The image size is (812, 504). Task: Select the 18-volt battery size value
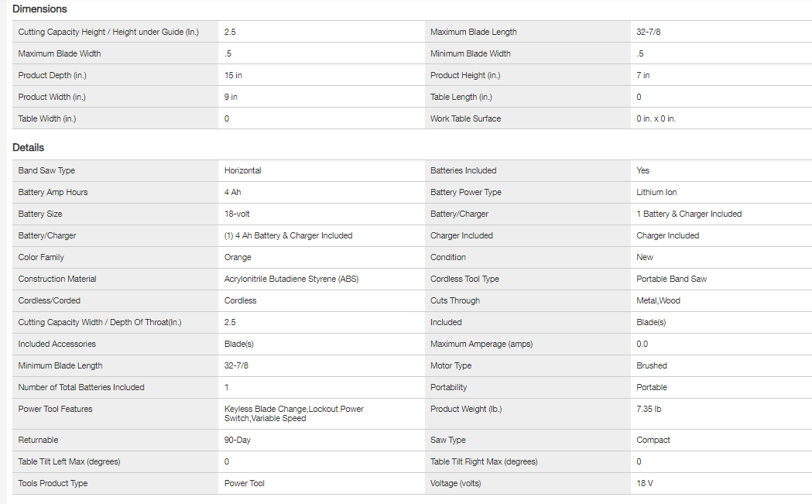(237, 214)
